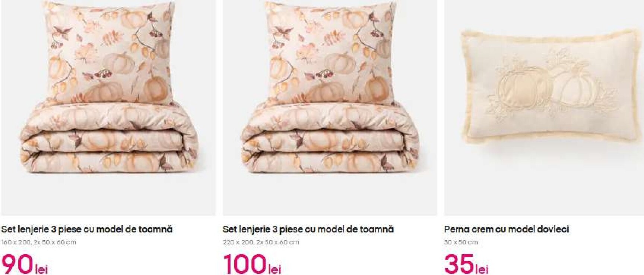
Task: Click the 90 price number
Action: pos(17,264)
